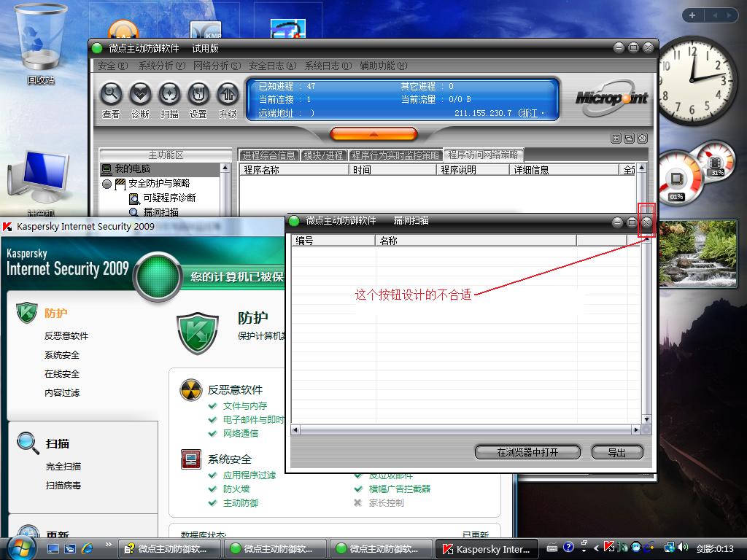Open the 应用程序过滤 link

coord(249,475)
